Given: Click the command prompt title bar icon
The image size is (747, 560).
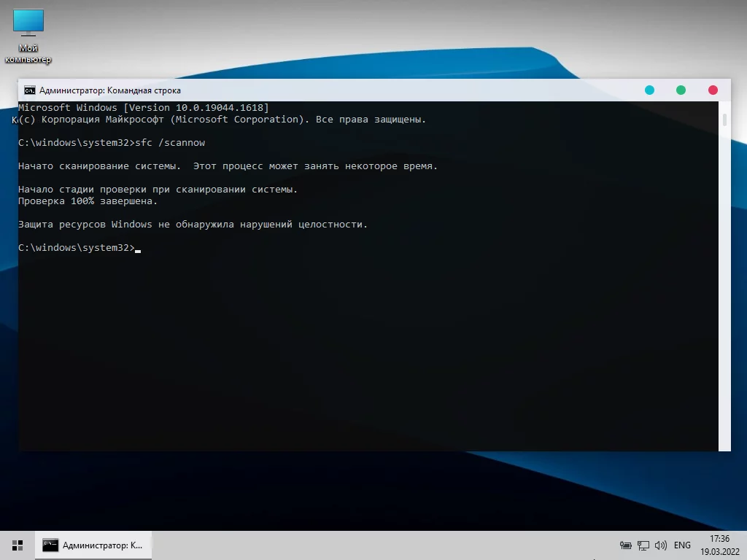Looking at the screenshot, I should pyautogui.click(x=30, y=90).
